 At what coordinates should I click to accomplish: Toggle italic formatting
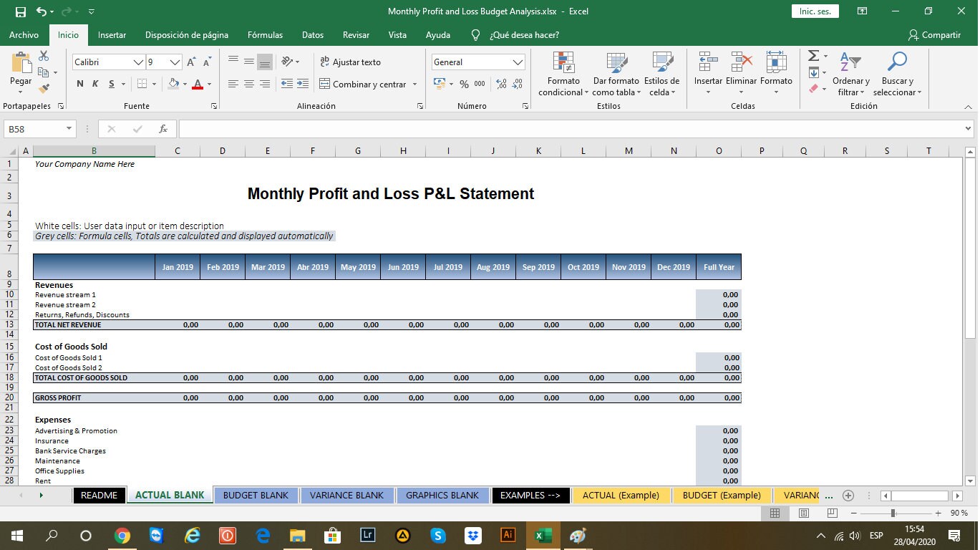pos(94,84)
